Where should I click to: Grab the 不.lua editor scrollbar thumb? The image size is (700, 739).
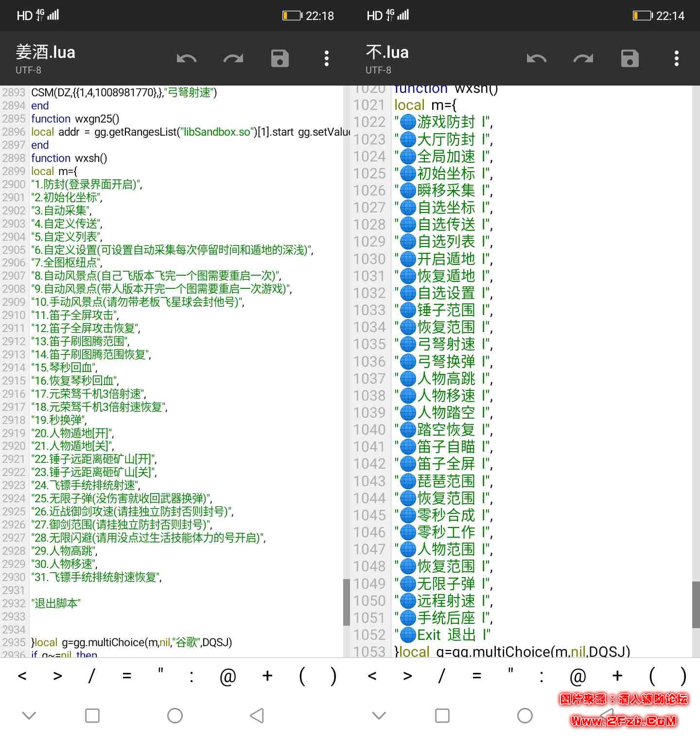tap(696, 604)
